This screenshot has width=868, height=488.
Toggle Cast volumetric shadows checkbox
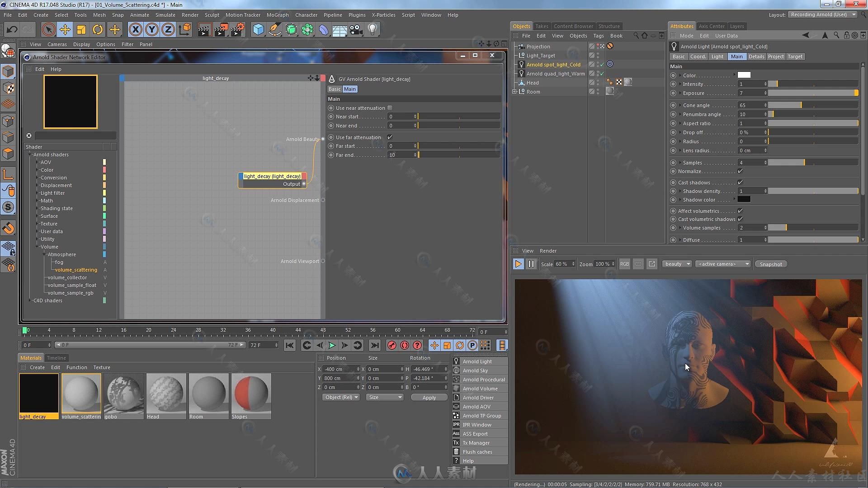pos(740,219)
